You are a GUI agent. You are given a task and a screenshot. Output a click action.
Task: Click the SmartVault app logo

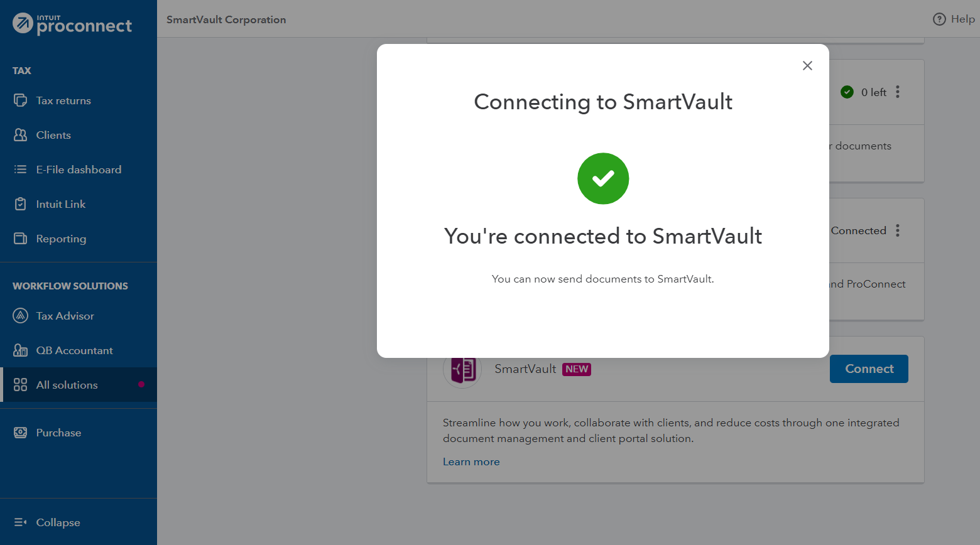(x=463, y=370)
